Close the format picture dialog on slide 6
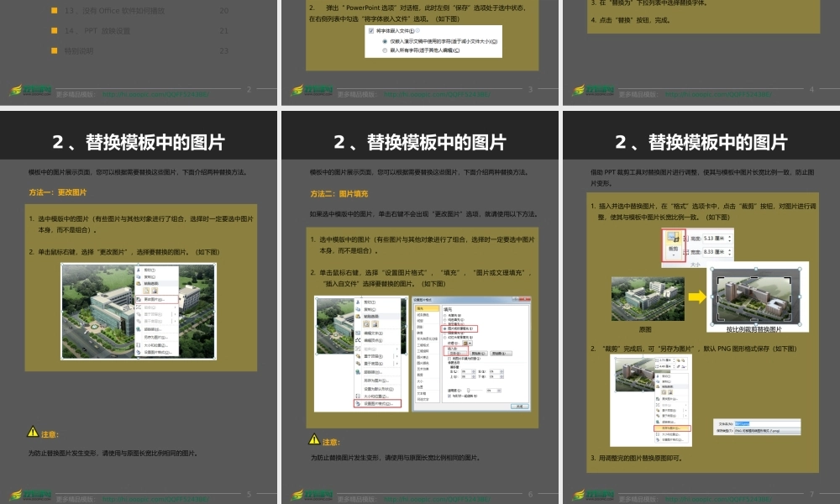The width and height of the screenshot is (840, 504). [526, 299]
